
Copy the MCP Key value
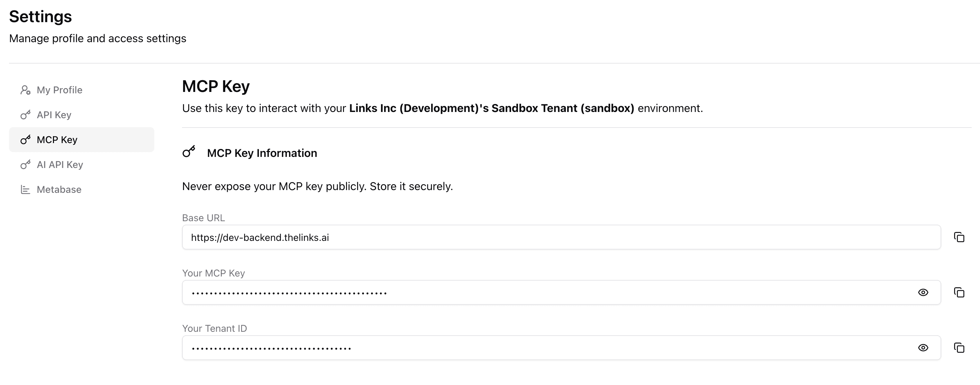959,292
